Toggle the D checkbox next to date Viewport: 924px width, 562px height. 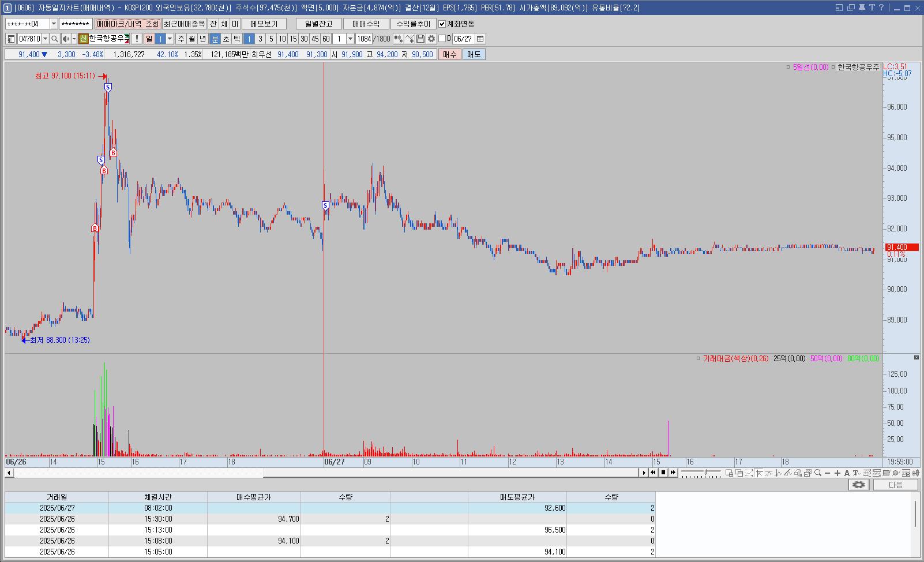click(x=442, y=39)
